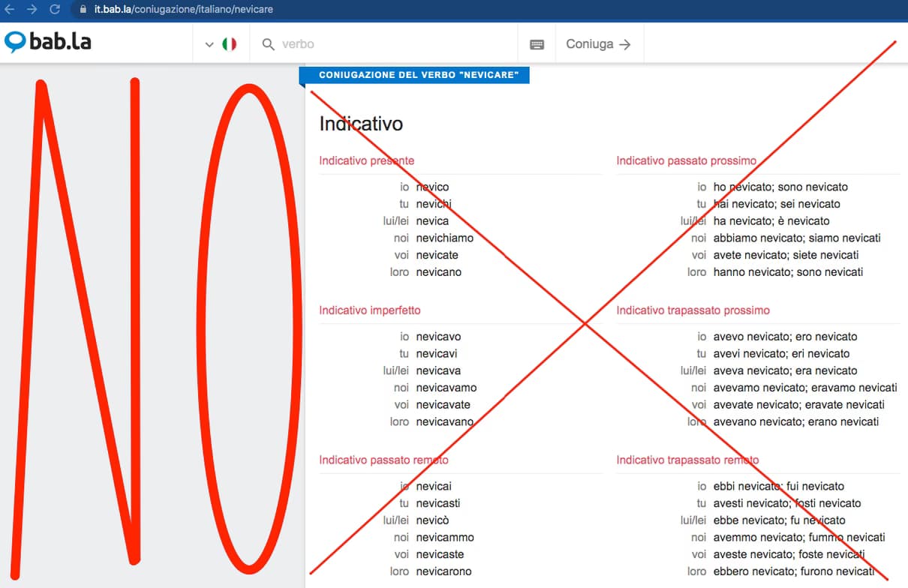908x588 pixels.
Task: Click the padlock site security icon
Action: [x=83, y=10]
